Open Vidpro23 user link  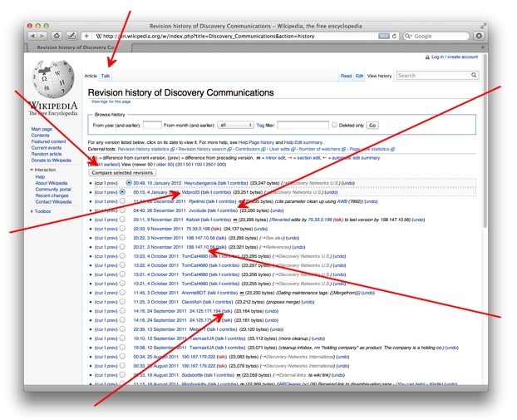[x=190, y=192]
